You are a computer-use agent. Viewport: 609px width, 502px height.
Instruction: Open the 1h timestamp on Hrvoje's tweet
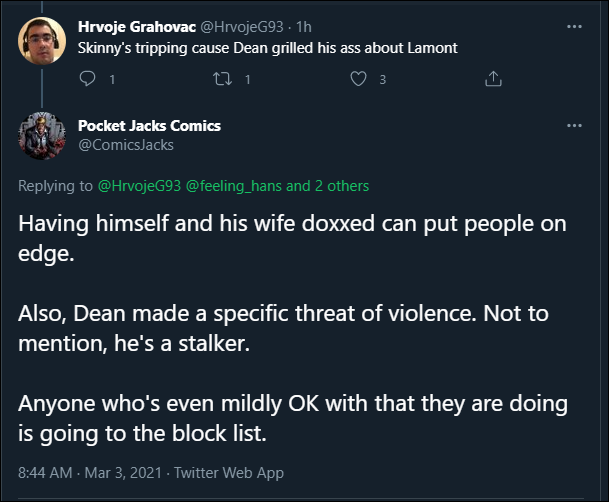(304, 27)
